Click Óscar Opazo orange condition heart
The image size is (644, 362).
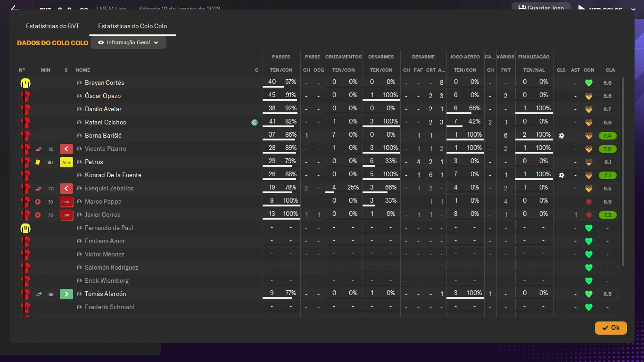coord(588,96)
